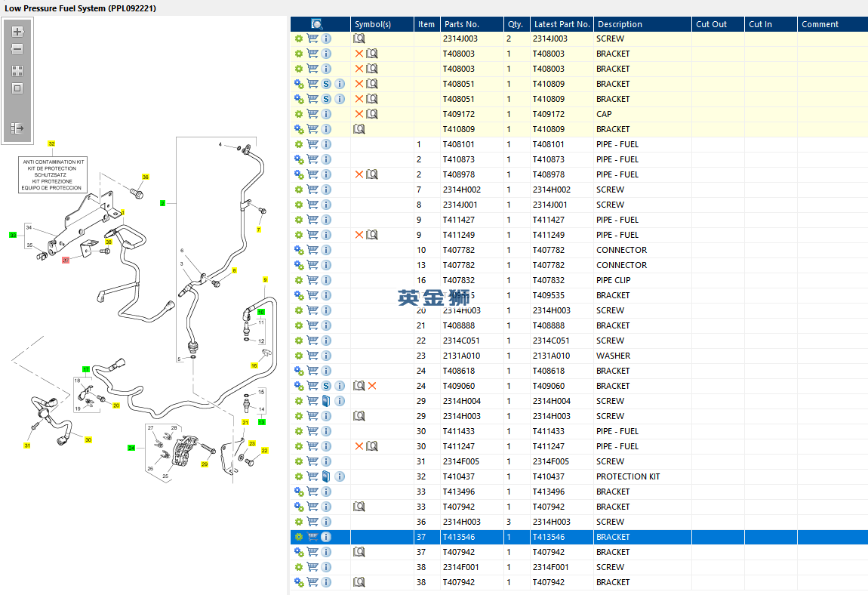The width and height of the screenshot is (868, 595).
Task: Click the list export arrow button
Action: pos(17,129)
